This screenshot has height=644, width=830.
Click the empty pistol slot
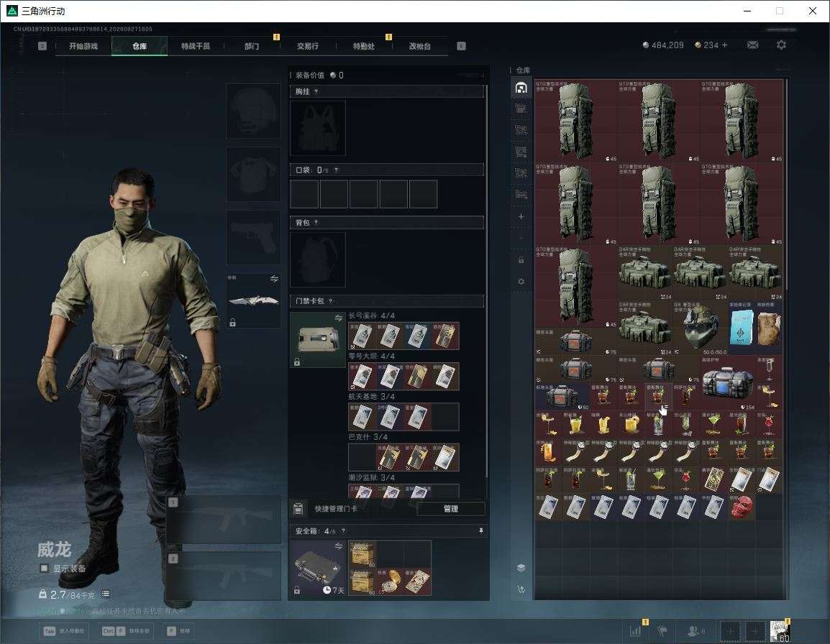[254, 238]
